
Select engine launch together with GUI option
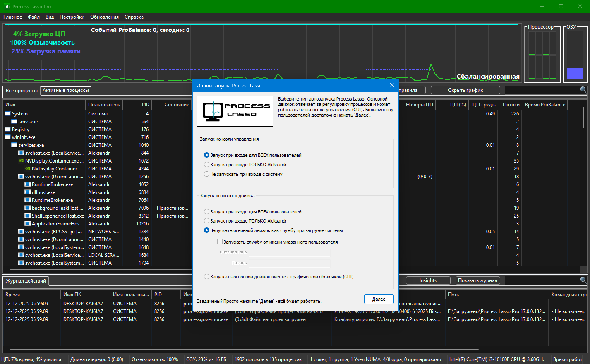(x=207, y=277)
